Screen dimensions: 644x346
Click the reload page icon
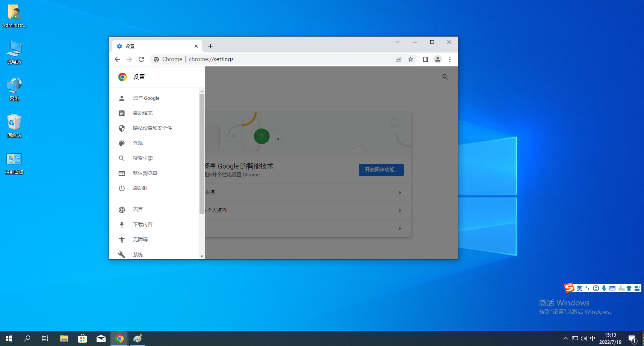point(141,59)
